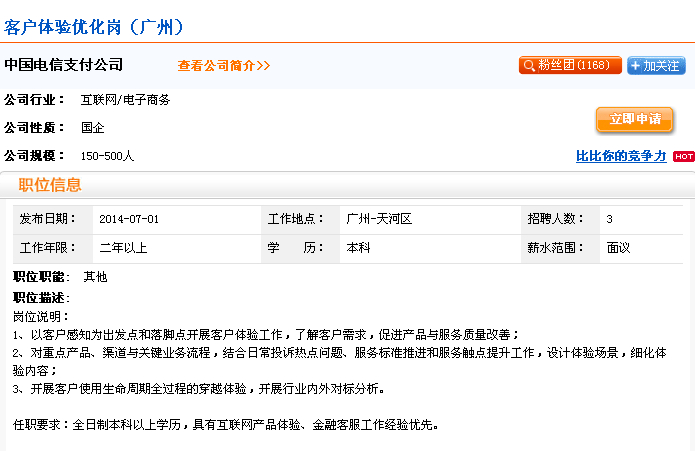The height and width of the screenshot is (451, 695).
Task: Click the publish date 2014-07-01
Action: 129,219
